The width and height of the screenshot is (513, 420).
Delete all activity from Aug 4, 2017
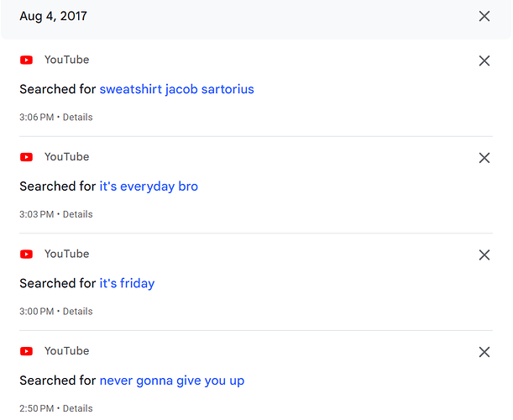tap(484, 16)
